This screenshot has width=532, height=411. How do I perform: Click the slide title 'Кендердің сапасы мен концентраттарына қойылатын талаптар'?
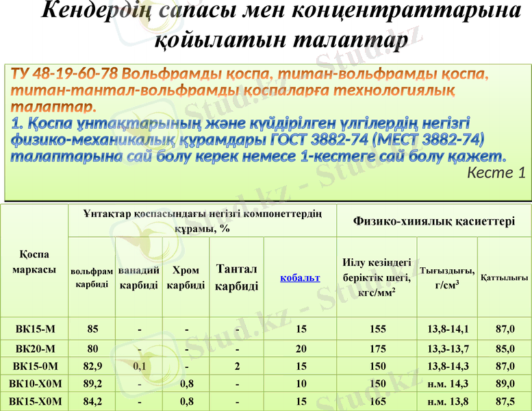[281, 25]
